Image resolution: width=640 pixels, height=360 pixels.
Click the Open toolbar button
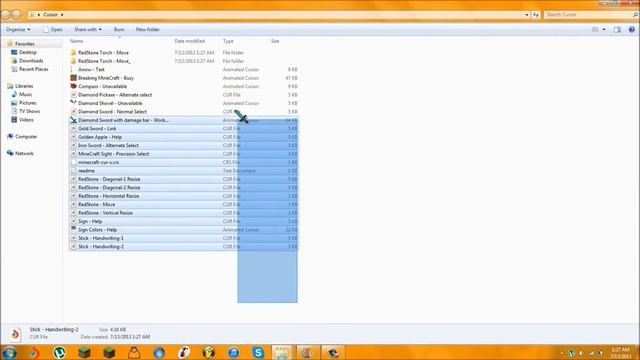pyautogui.click(x=53, y=29)
